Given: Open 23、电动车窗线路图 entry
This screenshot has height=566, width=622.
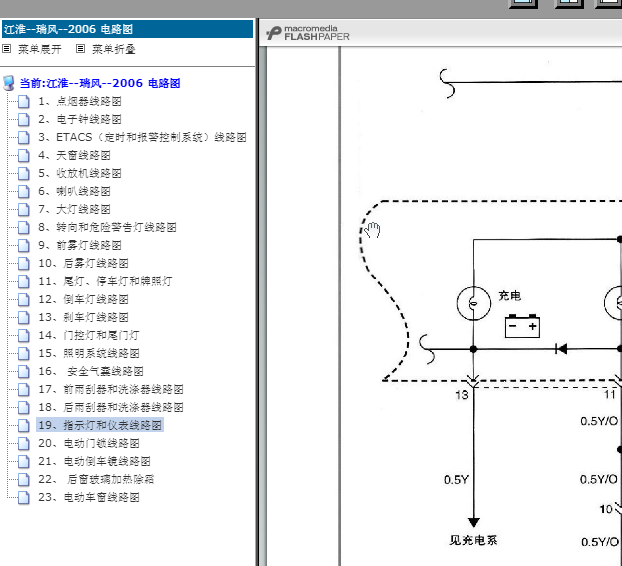Looking at the screenshot, I should pyautogui.click(x=89, y=497).
